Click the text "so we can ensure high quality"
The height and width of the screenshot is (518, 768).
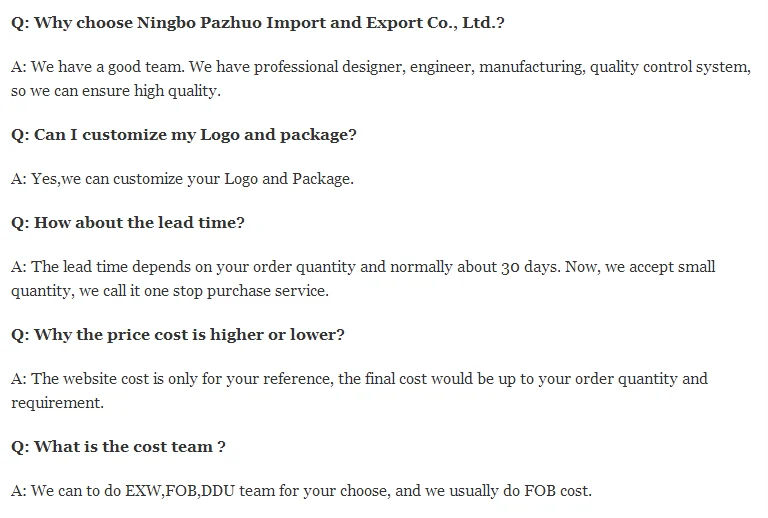(x=115, y=90)
